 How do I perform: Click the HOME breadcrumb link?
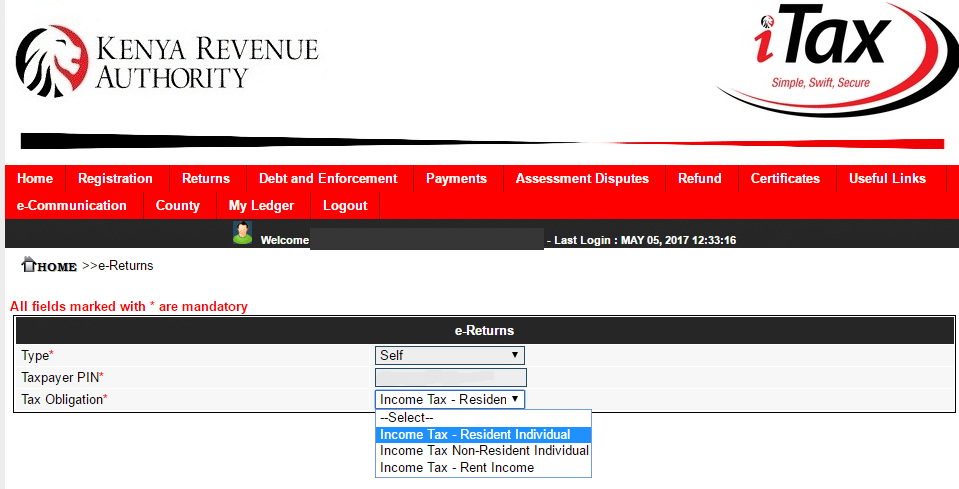[58, 267]
